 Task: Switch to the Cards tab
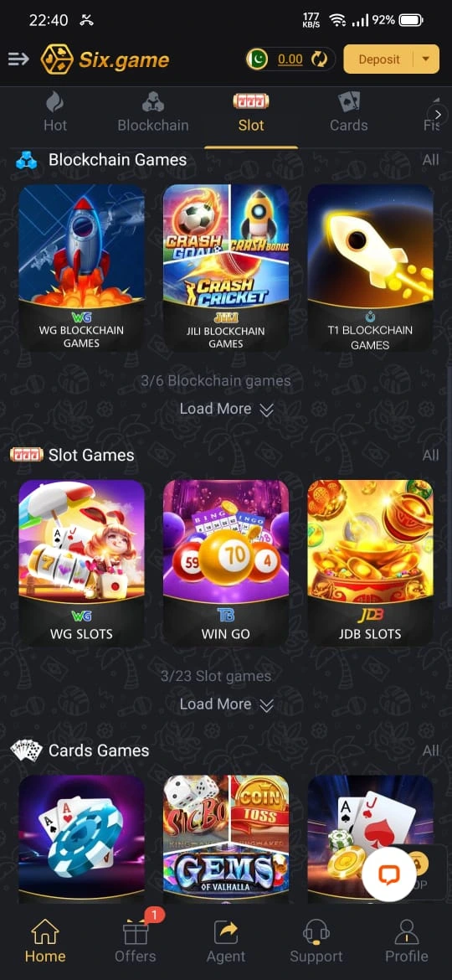(x=348, y=112)
